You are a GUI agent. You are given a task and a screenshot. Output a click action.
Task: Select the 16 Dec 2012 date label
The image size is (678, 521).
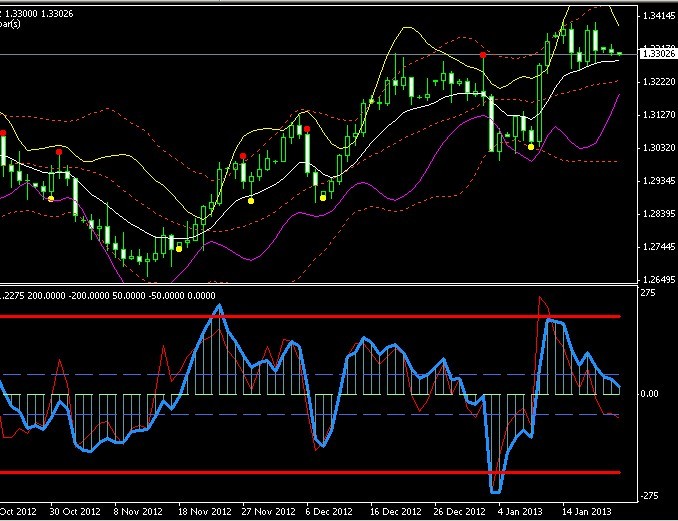point(396,512)
